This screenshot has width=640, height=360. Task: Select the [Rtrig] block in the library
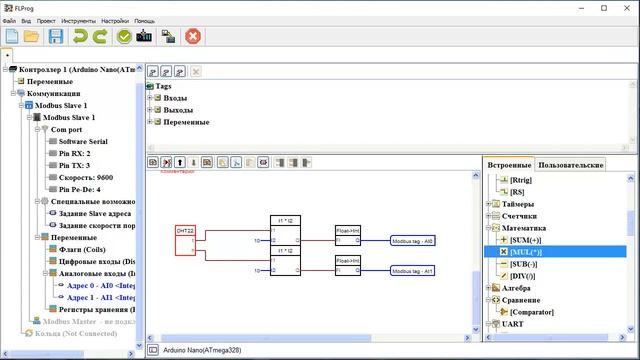click(521, 180)
